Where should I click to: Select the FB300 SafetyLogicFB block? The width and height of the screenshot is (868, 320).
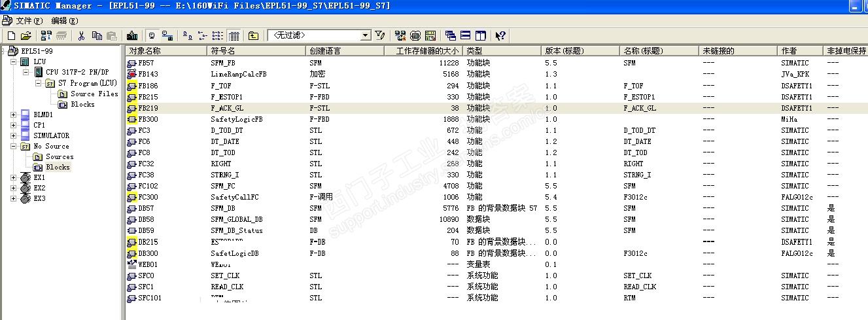(497, 119)
